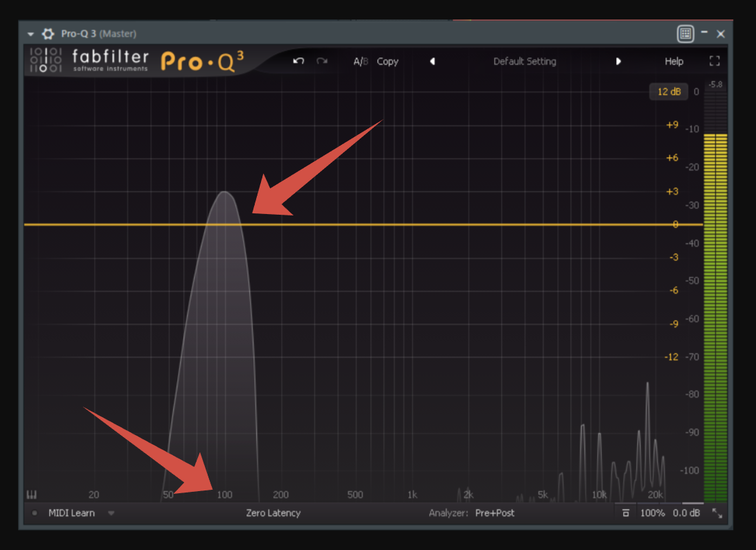The image size is (756, 550).
Task: Click the -5.8 peak level readout
Action: click(716, 85)
